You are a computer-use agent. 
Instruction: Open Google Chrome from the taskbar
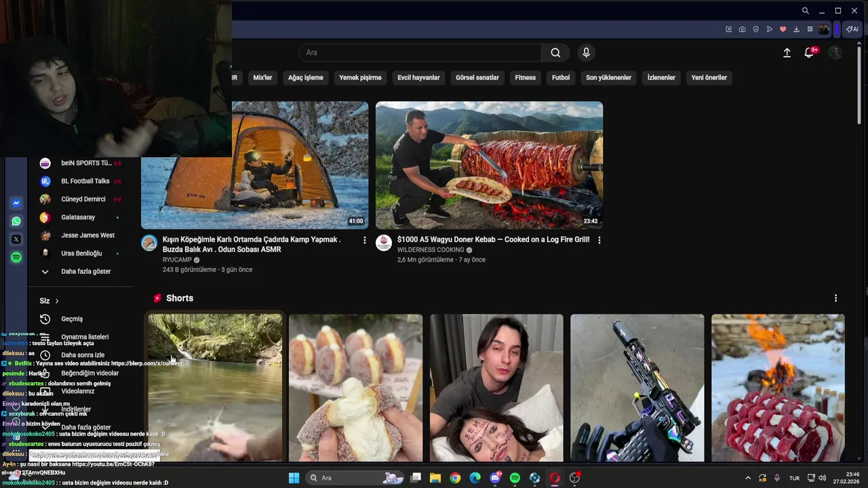pyautogui.click(x=455, y=479)
